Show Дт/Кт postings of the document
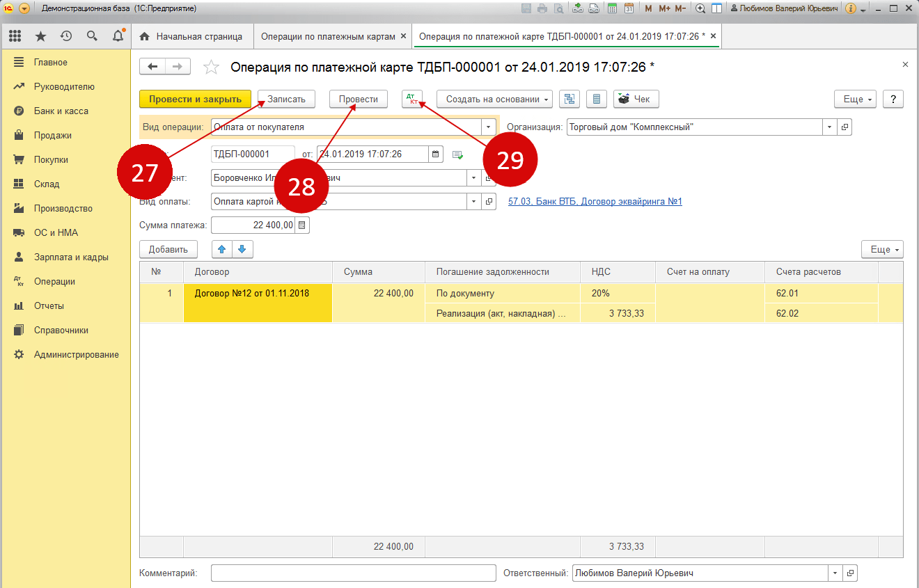The width and height of the screenshot is (919, 588). [x=412, y=99]
